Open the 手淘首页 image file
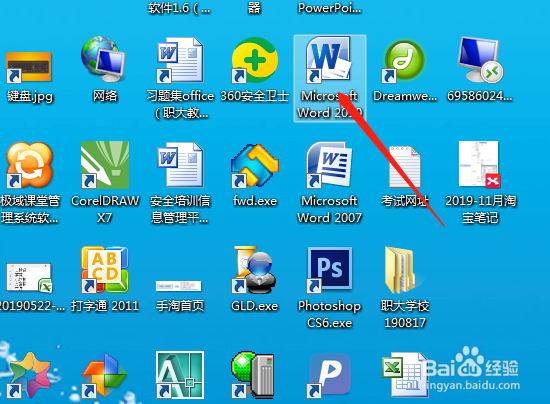Screen dimensions: 550x404 [179, 286]
